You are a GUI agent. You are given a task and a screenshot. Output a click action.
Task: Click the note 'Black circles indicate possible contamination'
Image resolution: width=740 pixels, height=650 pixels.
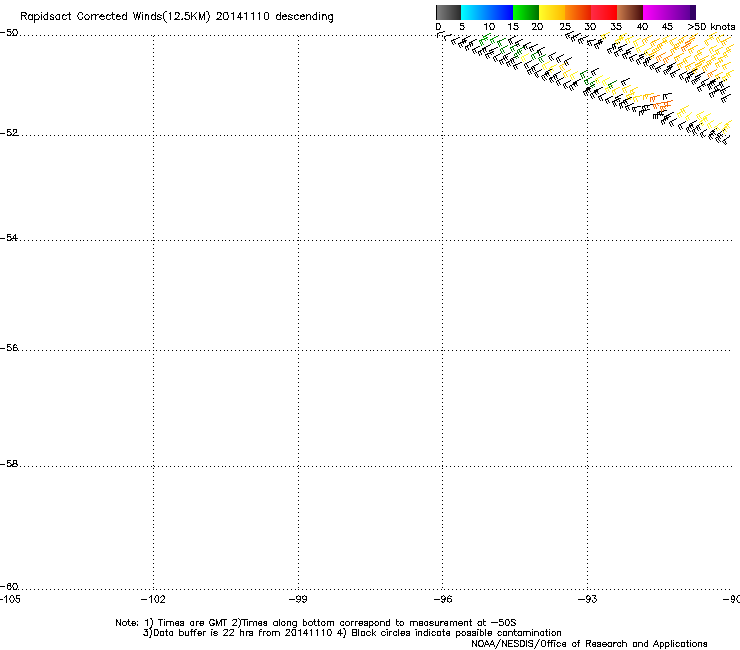tap(456, 633)
